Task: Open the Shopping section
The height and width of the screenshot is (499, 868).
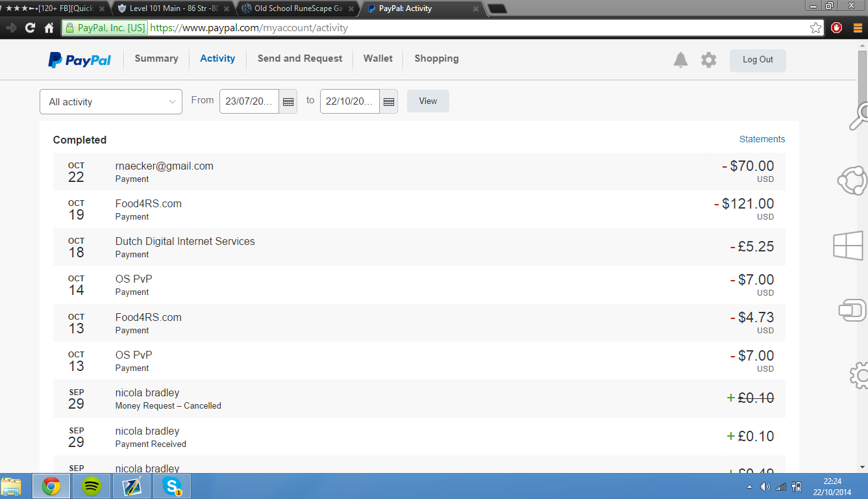Action: pyautogui.click(x=436, y=58)
